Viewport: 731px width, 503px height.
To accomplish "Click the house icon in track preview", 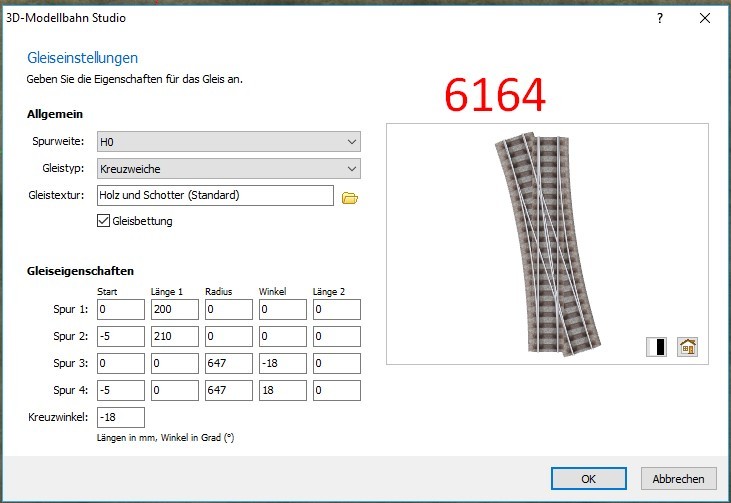I will (687, 347).
